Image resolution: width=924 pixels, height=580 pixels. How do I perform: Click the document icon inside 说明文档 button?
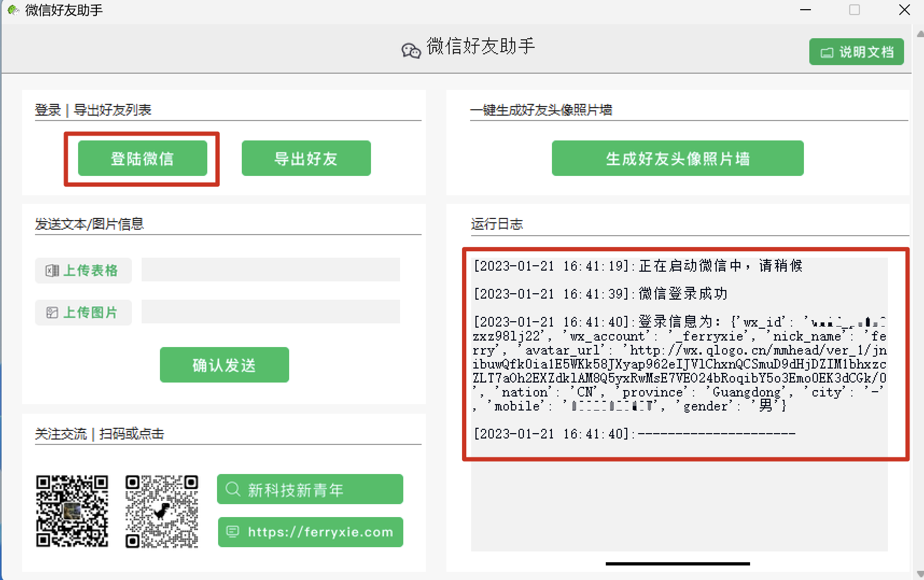coord(827,52)
